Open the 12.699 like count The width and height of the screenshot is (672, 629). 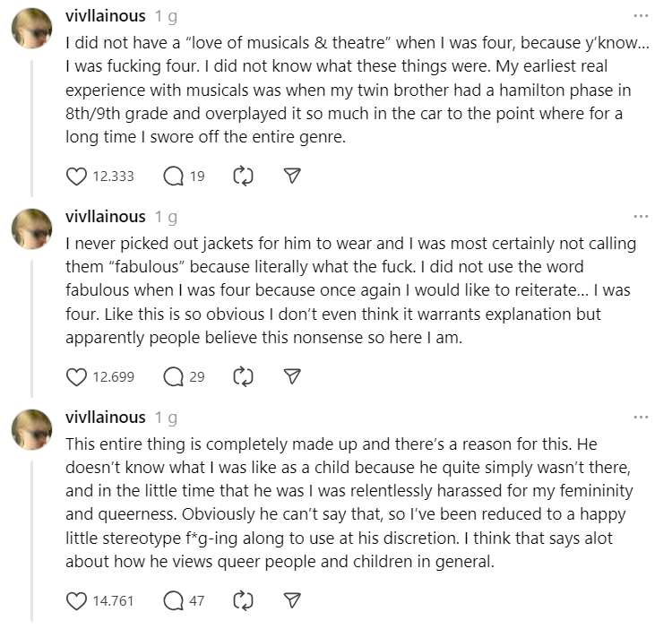[x=114, y=376]
